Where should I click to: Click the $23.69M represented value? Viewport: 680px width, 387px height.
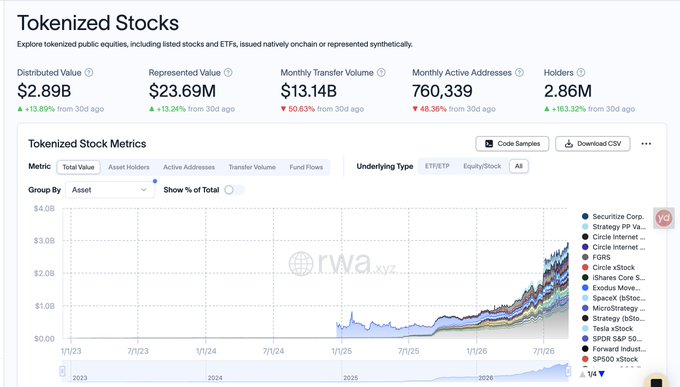click(x=182, y=91)
